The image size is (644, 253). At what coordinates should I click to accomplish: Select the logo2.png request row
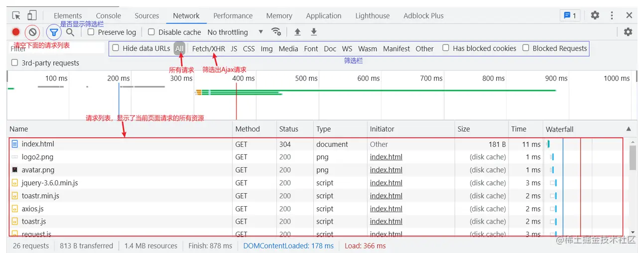[x=318, y=157]
